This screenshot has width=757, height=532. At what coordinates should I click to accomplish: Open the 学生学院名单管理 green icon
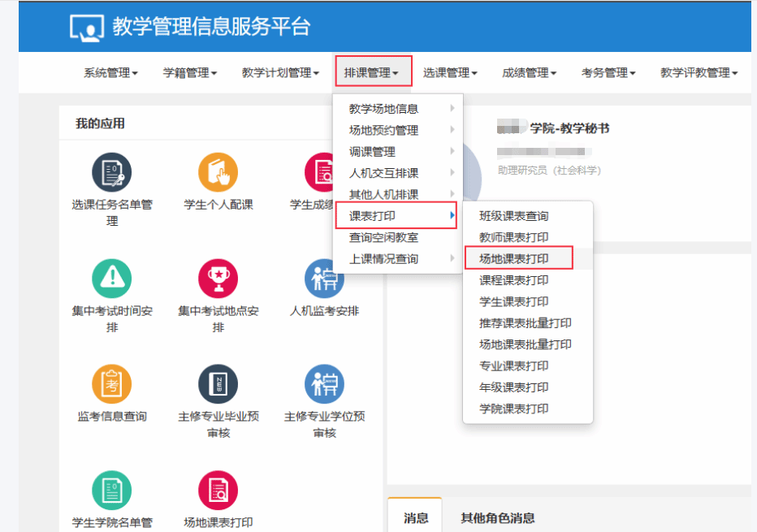[112, 491]
